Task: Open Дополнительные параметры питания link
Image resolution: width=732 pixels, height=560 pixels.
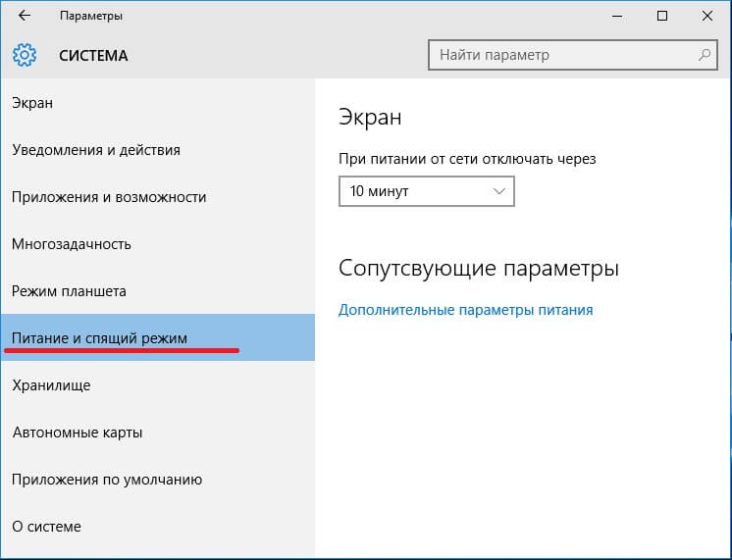Action: (x=465, y=310)
